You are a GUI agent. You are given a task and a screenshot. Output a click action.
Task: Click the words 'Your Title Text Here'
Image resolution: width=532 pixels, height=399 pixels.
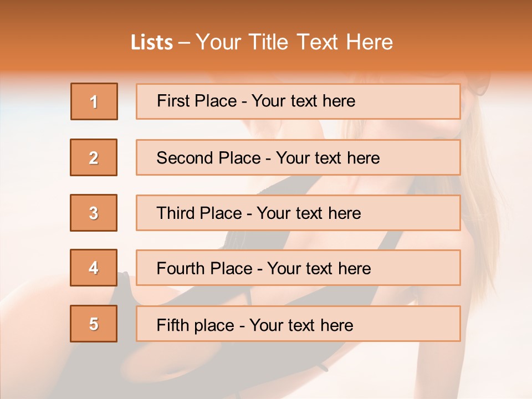click(294, 42)
